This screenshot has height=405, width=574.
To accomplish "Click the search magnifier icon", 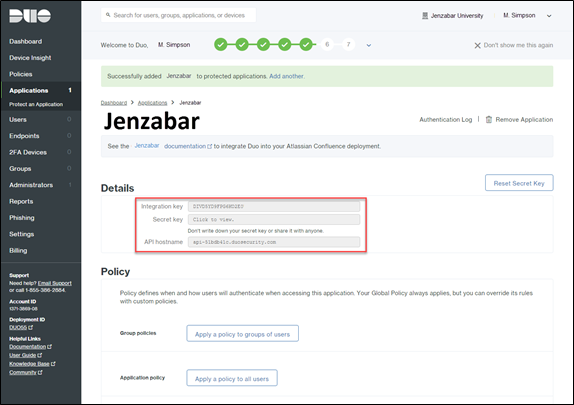I will coord(108,15).
